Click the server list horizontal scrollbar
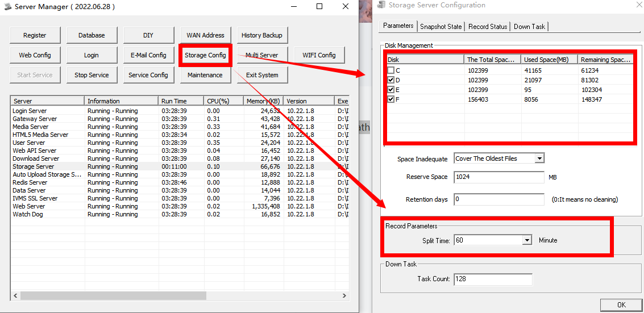 pyautogui.click(x=171, y=296)
